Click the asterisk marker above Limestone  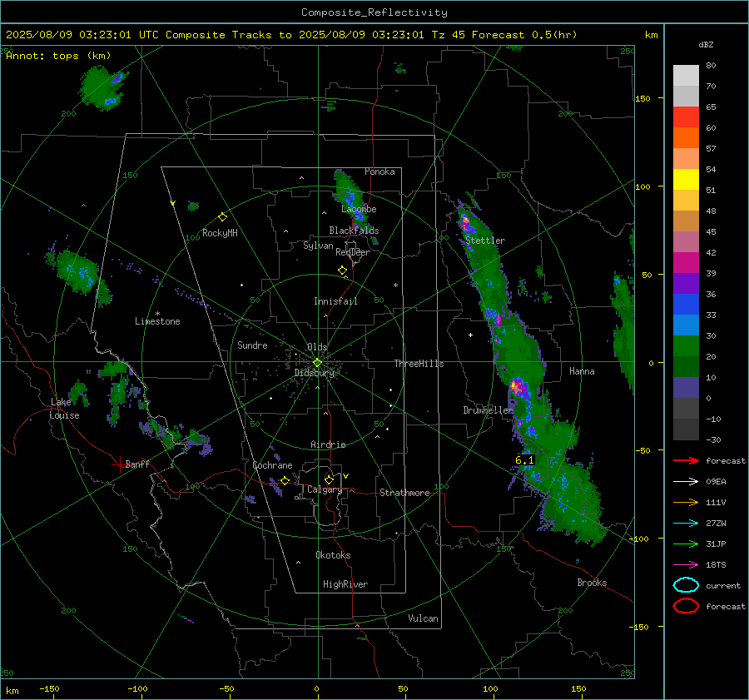pyautogui.click(x=157, y=314)
